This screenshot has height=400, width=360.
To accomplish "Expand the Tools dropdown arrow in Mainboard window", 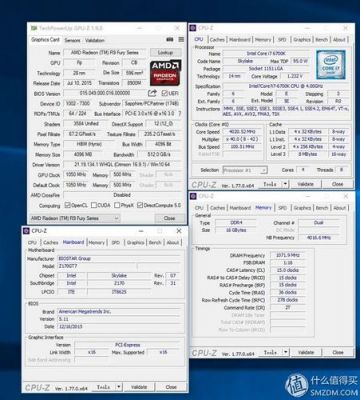I will click(x=118, y=387).
